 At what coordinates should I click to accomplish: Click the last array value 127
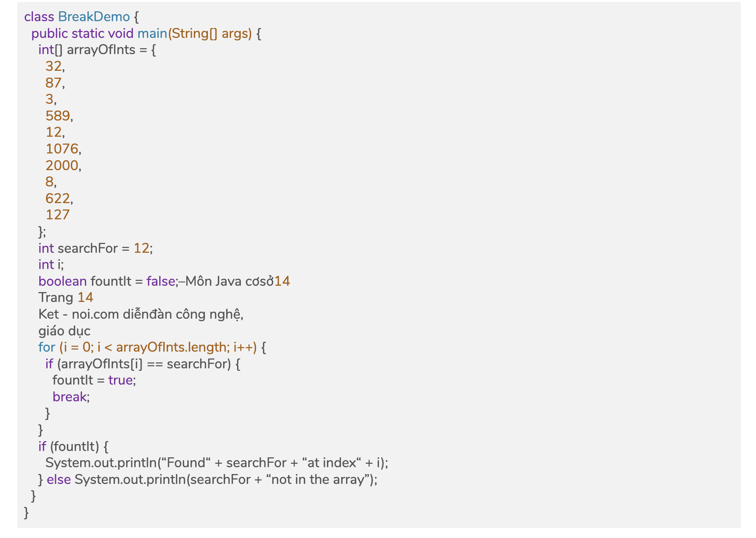point(58,215)
